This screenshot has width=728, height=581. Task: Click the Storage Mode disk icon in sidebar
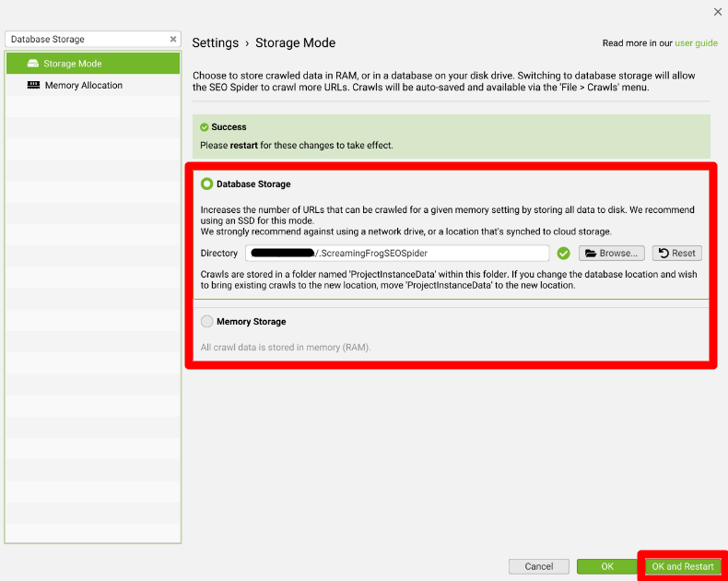[x=33, y=64]
